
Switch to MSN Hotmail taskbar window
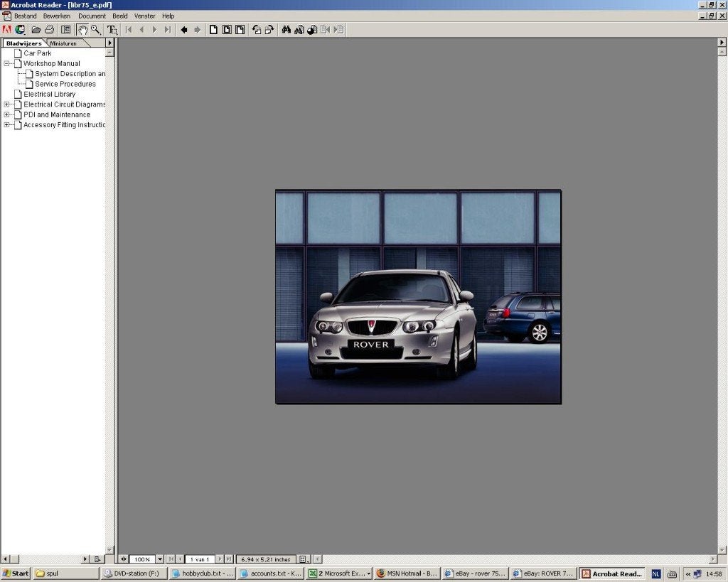point(407,573)
